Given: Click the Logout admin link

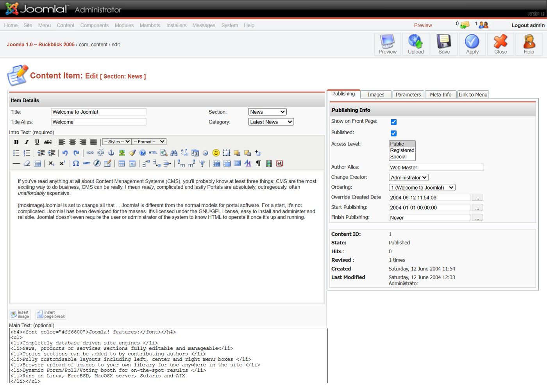Looking at the screenshot, I should 528,25.
